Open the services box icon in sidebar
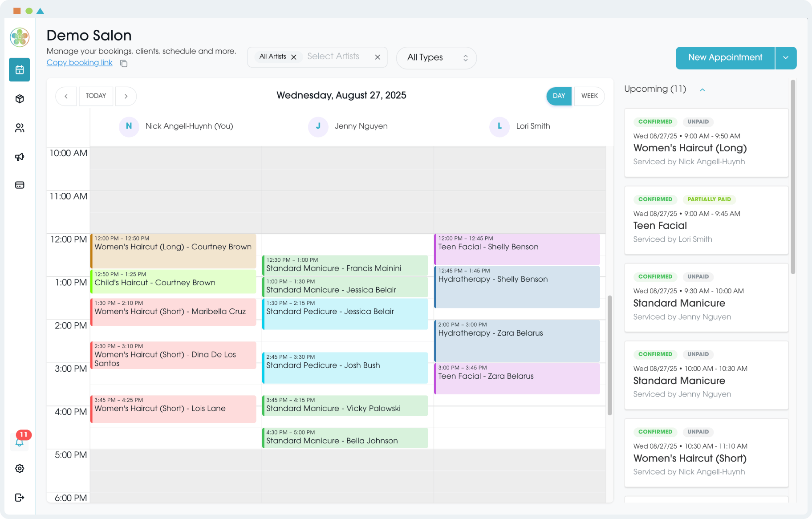The height and width of the screenshot is (519, 812). point(20,99)
